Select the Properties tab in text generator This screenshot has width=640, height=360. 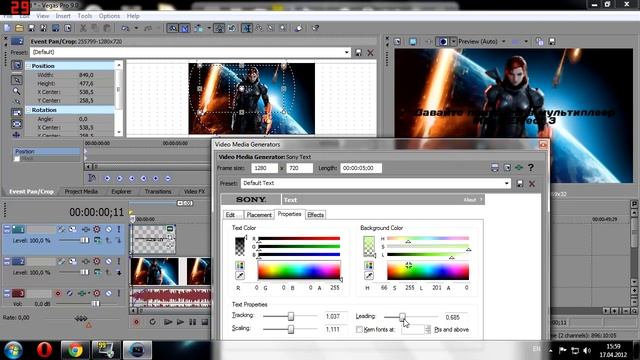coord(289,214)
